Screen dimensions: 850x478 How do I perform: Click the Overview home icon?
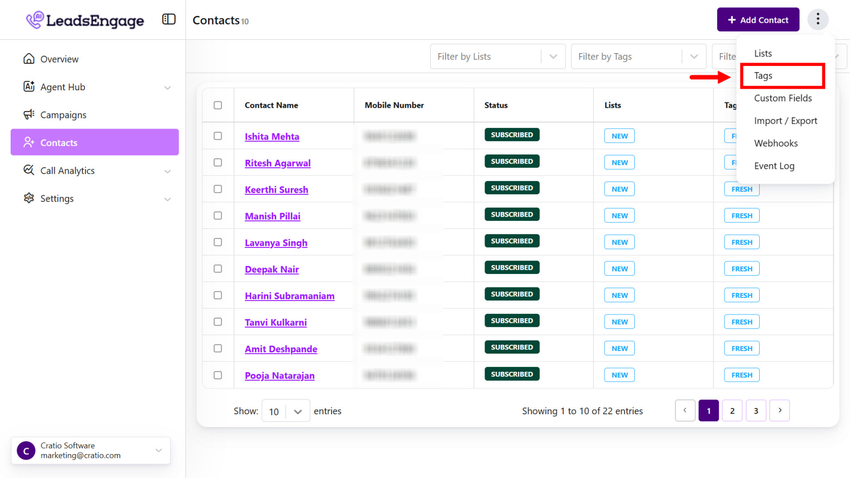[29, 59]
